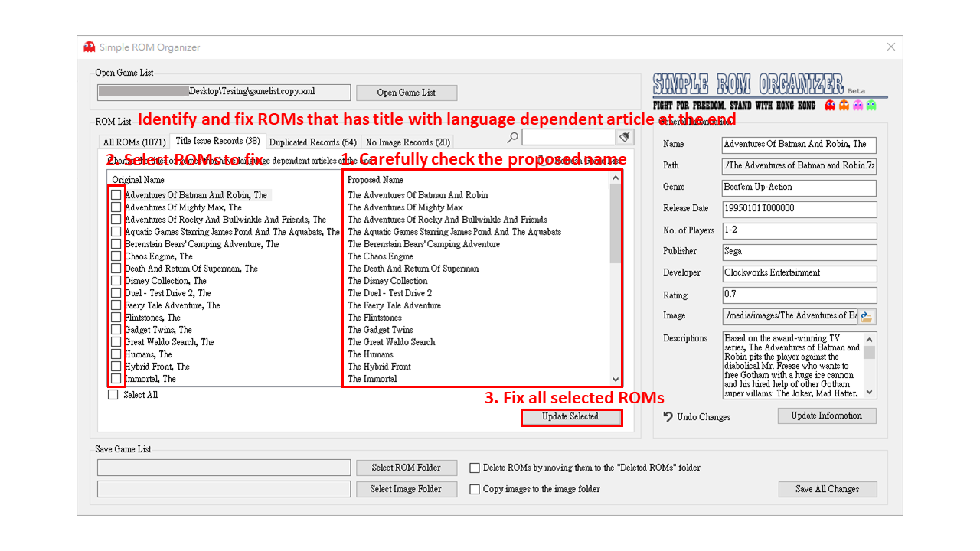This screenshot has height=551, width=980.
Task: Click the Select Image Folder button
Action: [406, 489]
